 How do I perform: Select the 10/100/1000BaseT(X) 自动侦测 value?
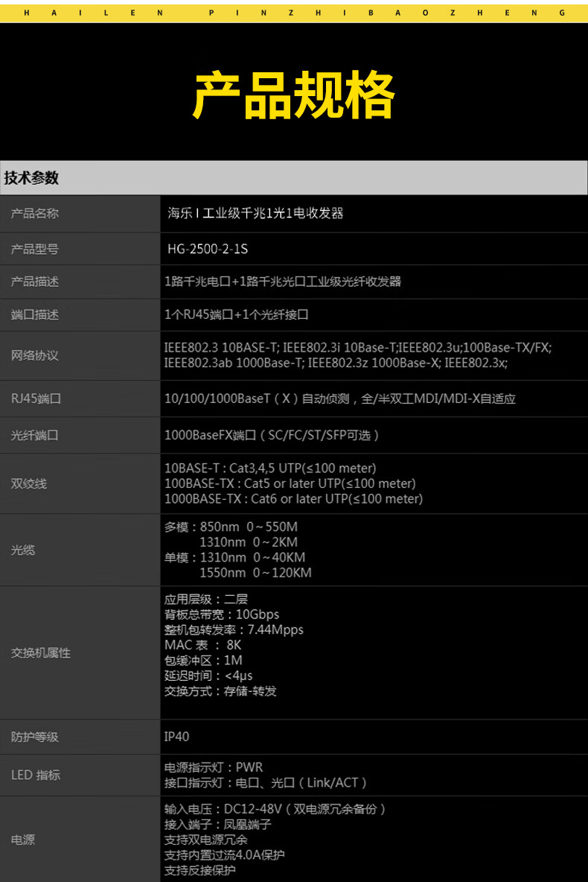point(340,399)
